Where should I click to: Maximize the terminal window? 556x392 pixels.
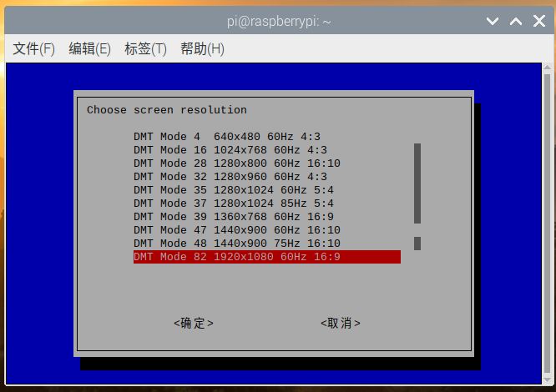pyautogui.click(x=516, y=21)
